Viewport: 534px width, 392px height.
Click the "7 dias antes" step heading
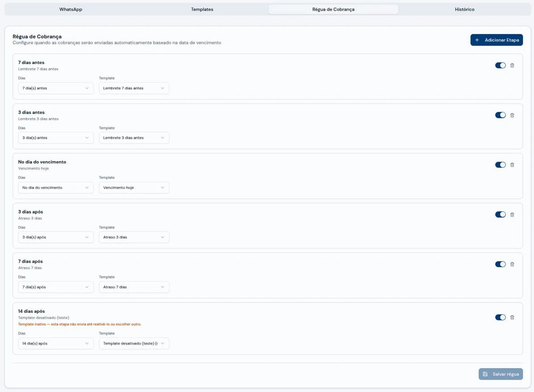pos(31,62)
